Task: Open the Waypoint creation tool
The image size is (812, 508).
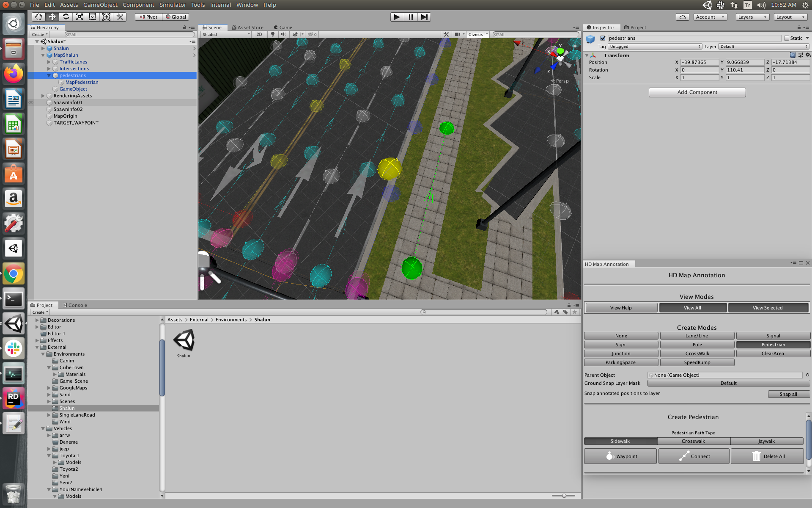Action: [x=620, y=456]
